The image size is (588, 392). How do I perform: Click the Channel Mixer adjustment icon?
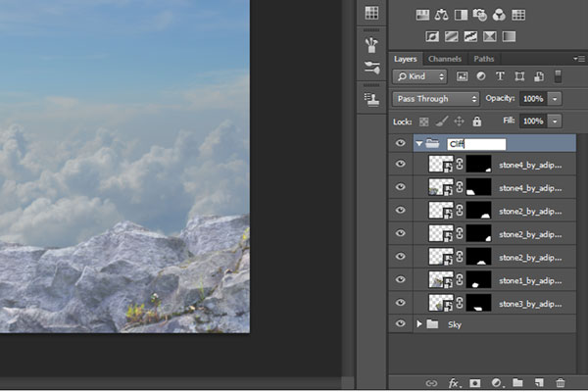coord(499,15)
